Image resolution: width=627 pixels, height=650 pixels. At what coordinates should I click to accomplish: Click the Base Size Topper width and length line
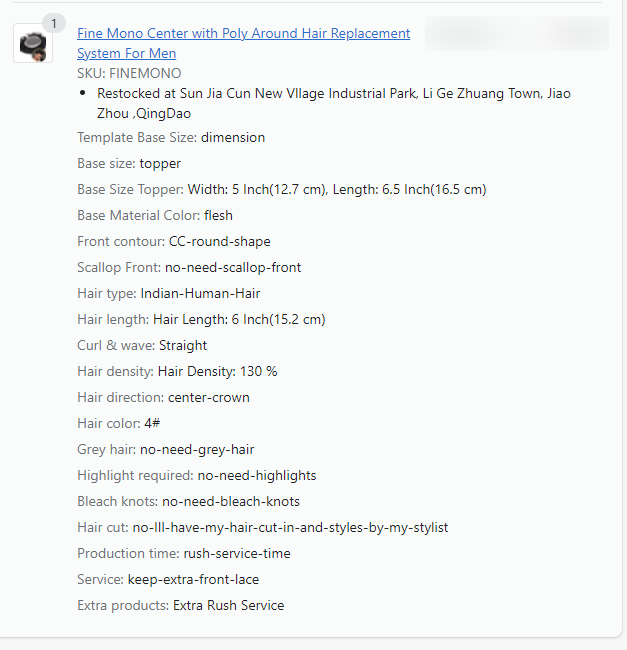coord(281,189)
